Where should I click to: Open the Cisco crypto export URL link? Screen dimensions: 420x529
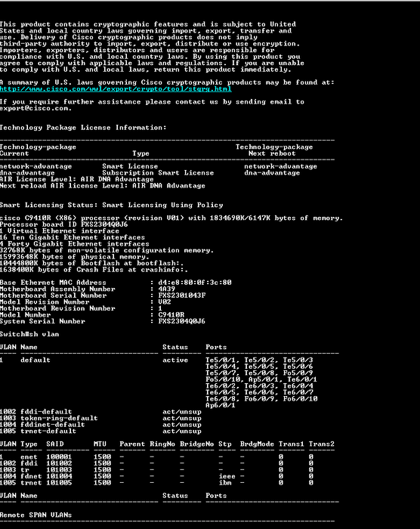pos(116,89)
